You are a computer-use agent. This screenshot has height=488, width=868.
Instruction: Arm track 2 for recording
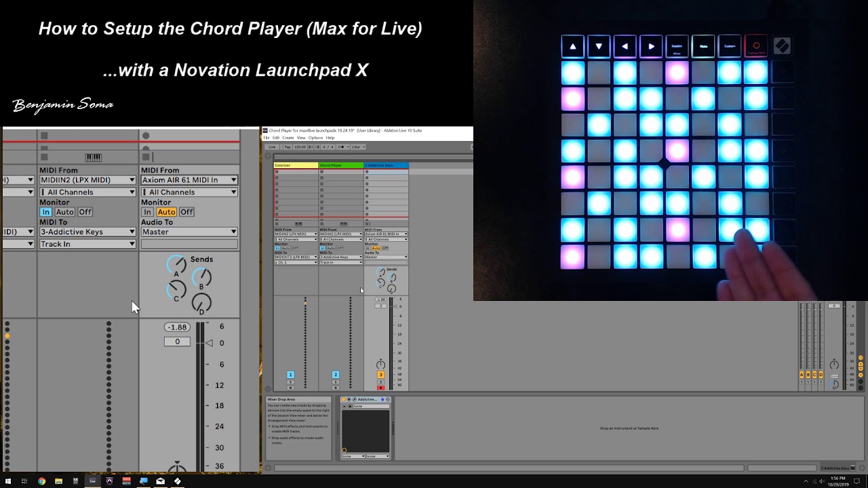tap(336, 388)
